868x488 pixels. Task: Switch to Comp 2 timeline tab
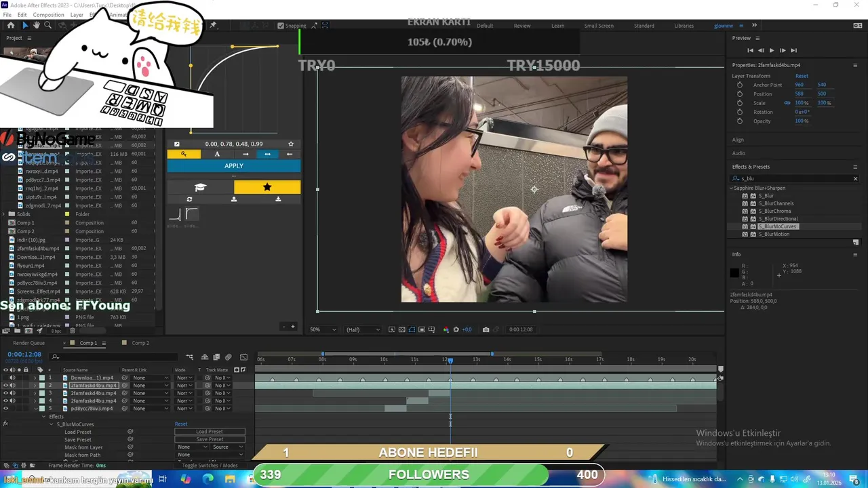pos(140,343)
